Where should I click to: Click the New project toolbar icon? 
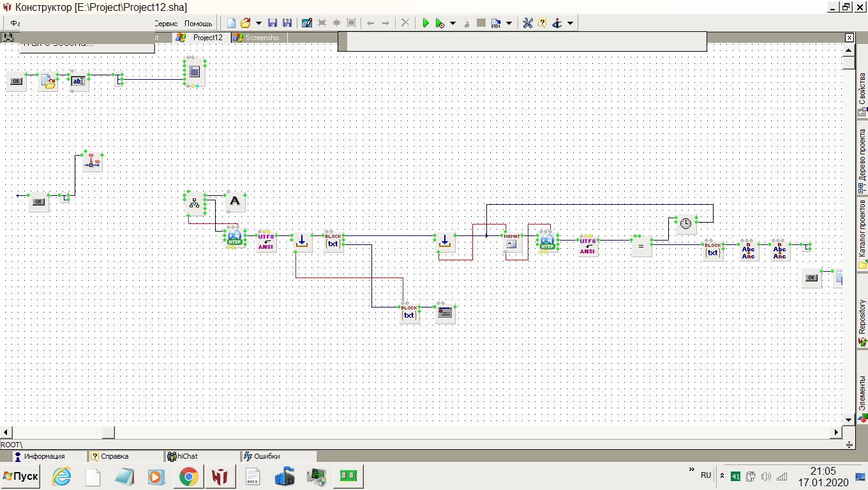pyautogui.click(x=231, y=23)
